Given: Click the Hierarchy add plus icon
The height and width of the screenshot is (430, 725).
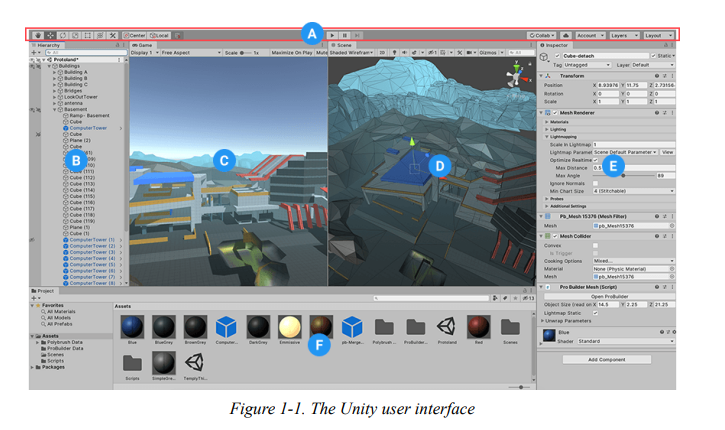Looking at the screenshot, I should click(x=34, y=53).
